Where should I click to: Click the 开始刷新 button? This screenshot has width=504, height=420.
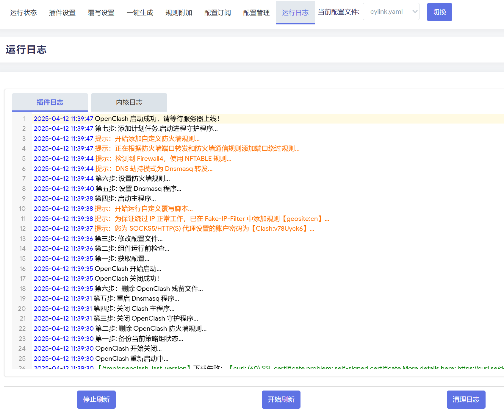[x=281, y=399]
